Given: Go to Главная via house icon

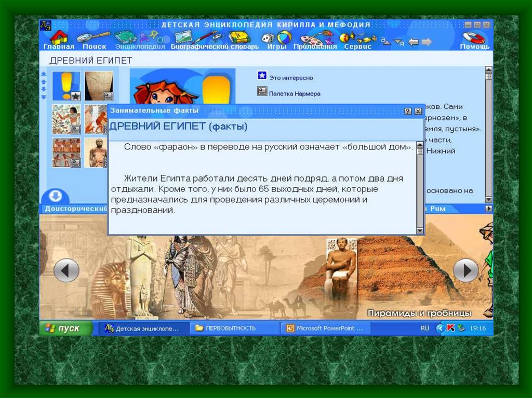Looking at the screenshot, I should coord(59,40).
